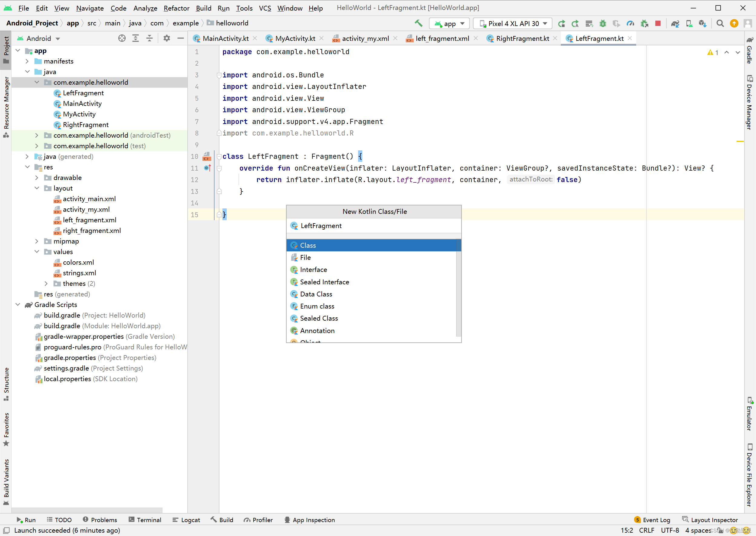Toggle the Project tool window
Viewport: 756px width, 536px height.
pos(6,50)
